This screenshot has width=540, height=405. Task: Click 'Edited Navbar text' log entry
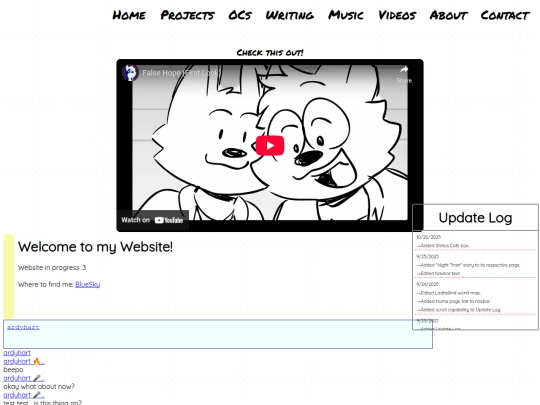438,273
